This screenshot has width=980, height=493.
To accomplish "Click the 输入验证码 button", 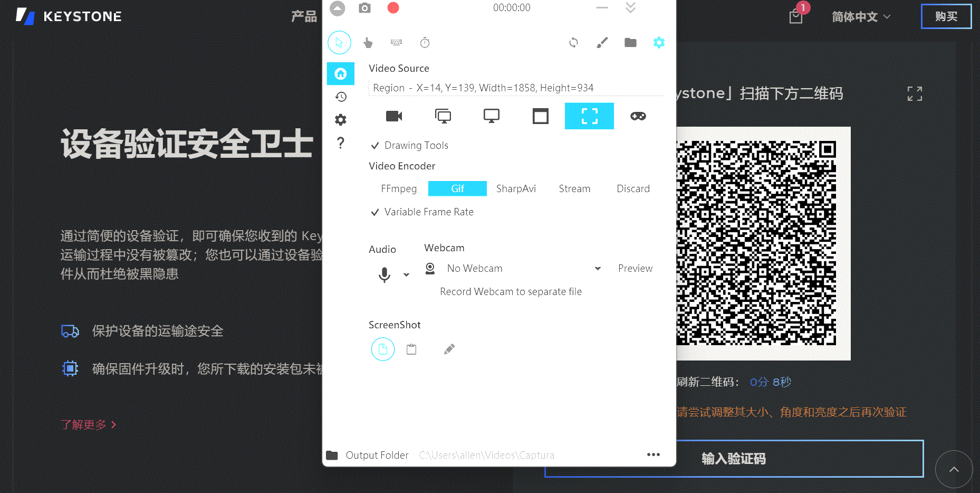I will pos(734,459).
